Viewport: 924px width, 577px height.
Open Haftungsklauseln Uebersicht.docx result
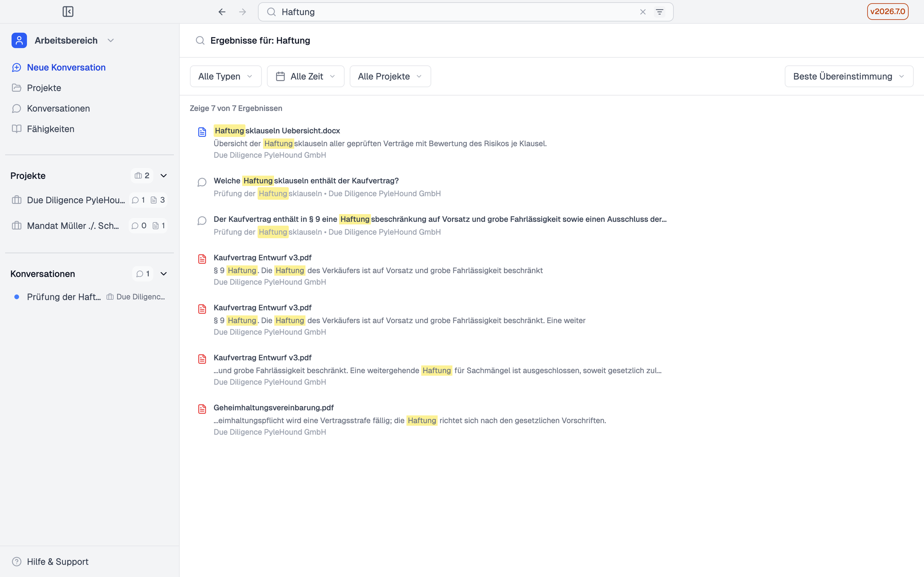[x=277, y=131]
